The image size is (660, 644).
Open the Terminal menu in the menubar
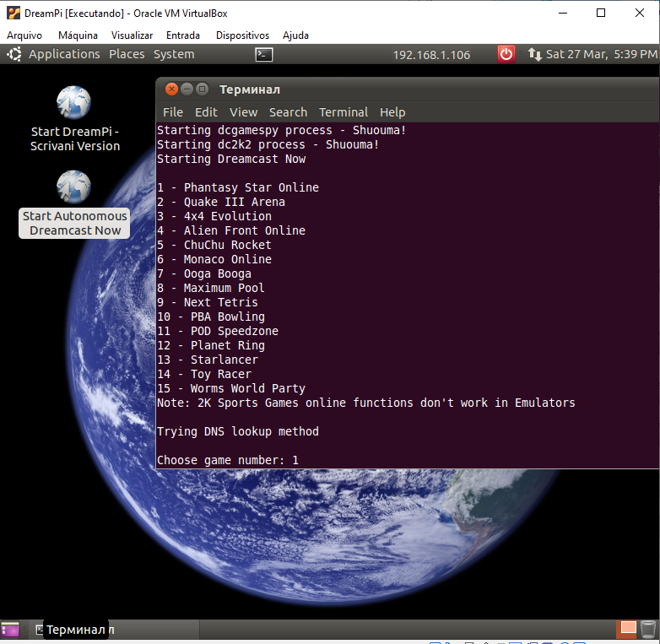pos(344,112)
